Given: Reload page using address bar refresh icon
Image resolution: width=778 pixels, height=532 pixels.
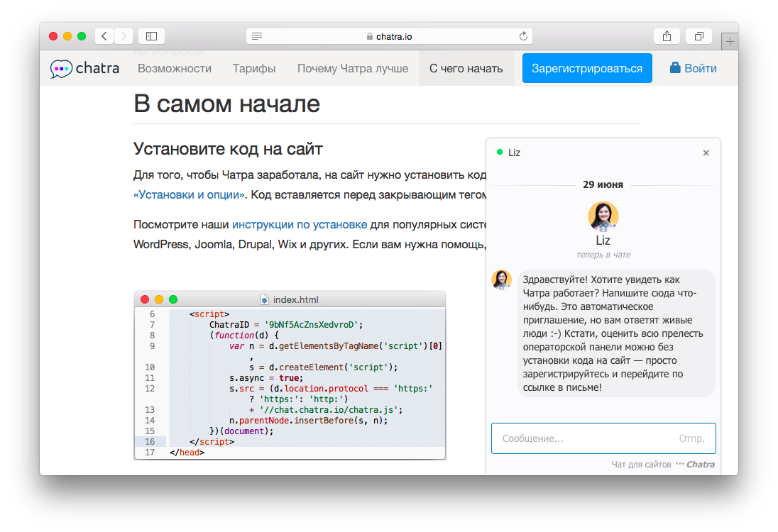Looking at the screenshot, I should click(524, 36).
